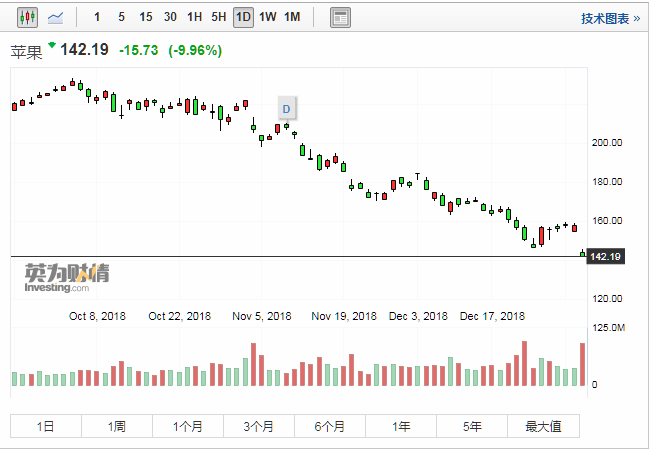Switch interval to 1W
The width and height of the screenshot is (652, 450).
pyautogui.click(x=268, y=17)
